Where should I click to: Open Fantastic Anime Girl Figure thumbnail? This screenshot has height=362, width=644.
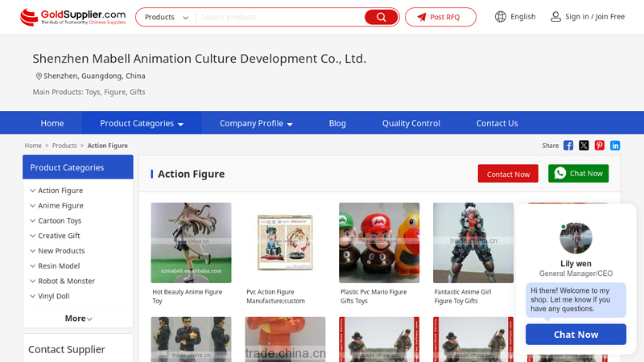coord(473,243)
